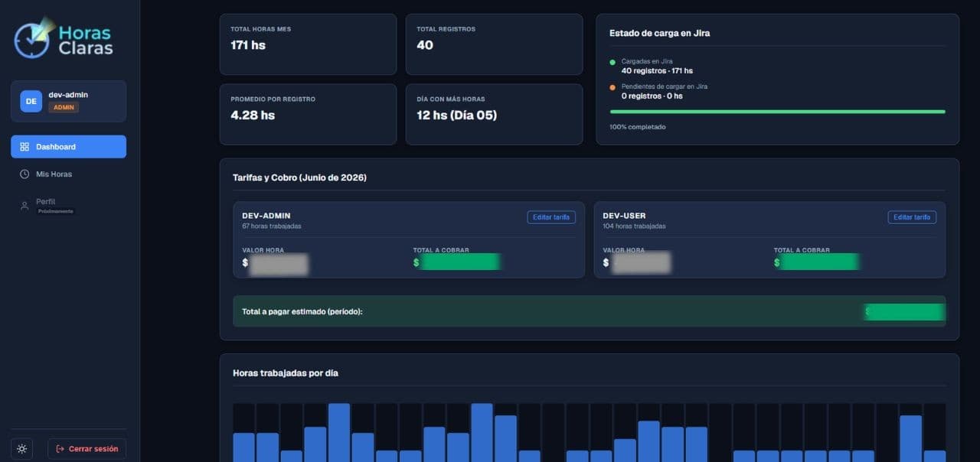
Task: Click the 'Horas trabajadas por día' heading
Action: click(286, 373)
